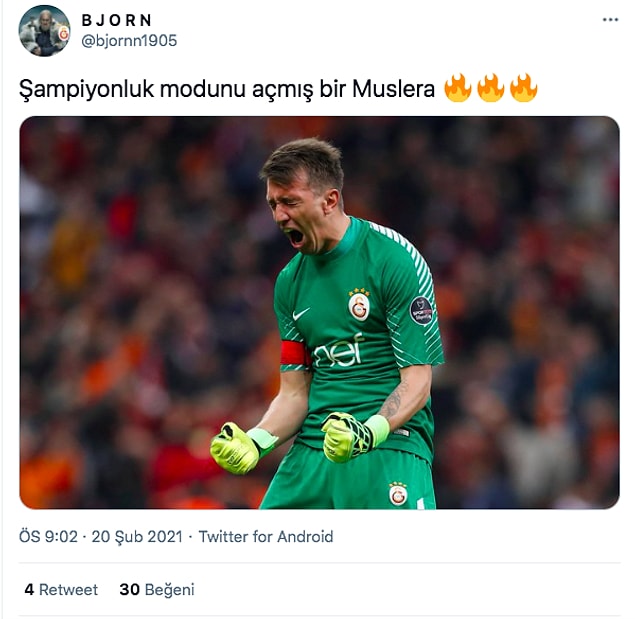Open the BJORN display name link
Image resolution: width=635 pixels, height=619 pixels.
click(117, 20)
